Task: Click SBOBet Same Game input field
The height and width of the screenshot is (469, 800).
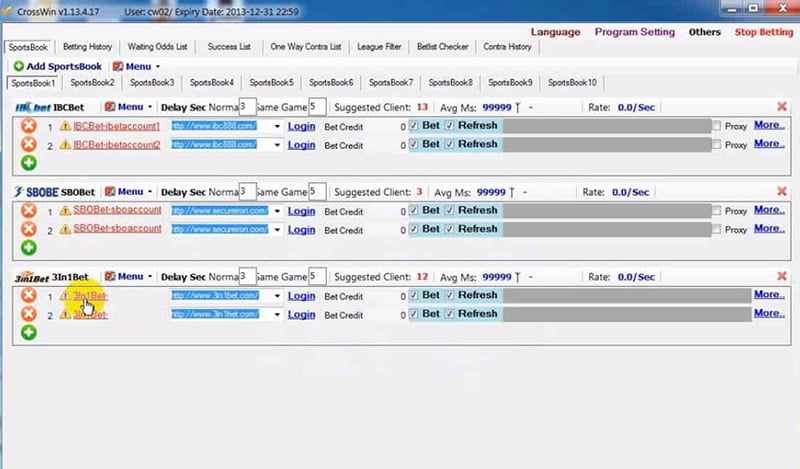Action: click(317, 191)
